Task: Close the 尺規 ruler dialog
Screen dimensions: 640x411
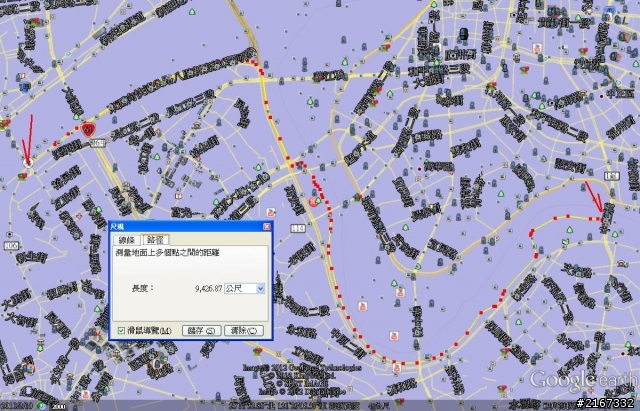Action: [267, 227]
